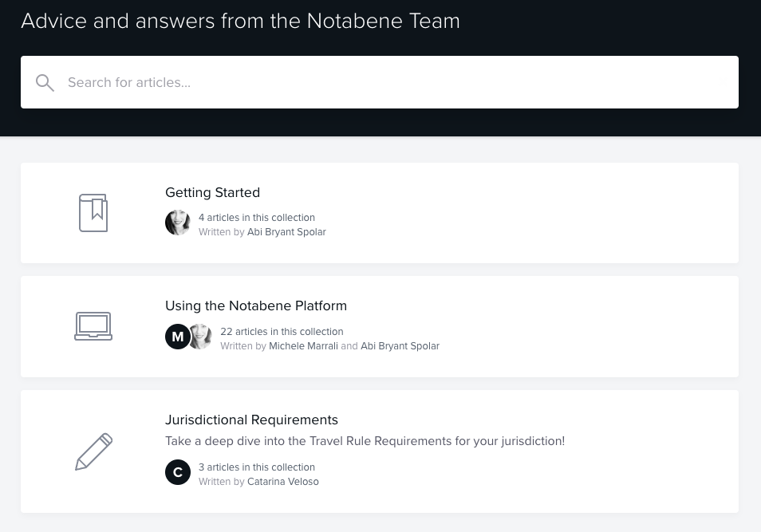
Task: Open the Jurisdictional Requirements collection title
Action: tap(251, 420)
